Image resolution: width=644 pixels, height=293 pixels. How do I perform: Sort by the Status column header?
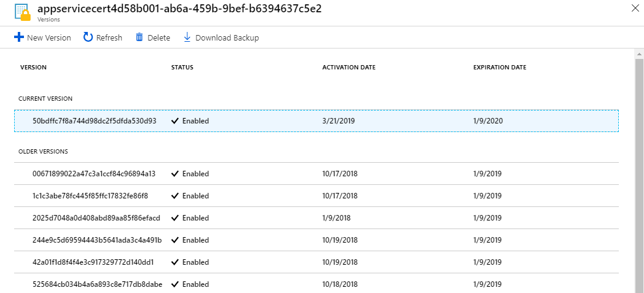point(182,68)
